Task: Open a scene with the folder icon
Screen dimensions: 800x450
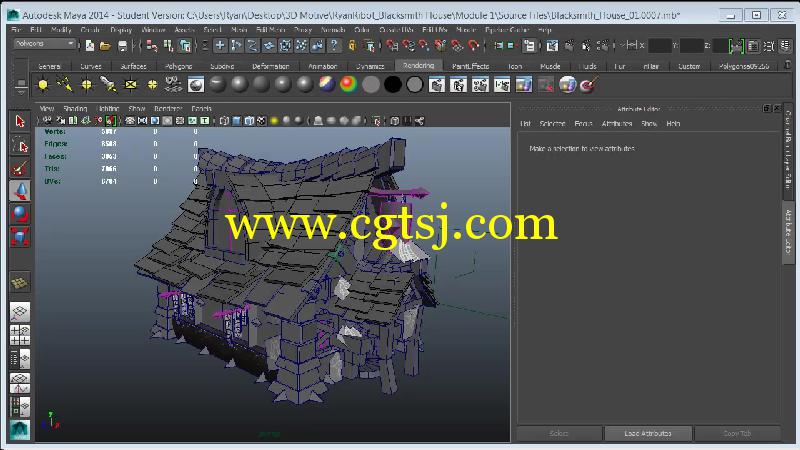Action: click(x=105, y=46)
